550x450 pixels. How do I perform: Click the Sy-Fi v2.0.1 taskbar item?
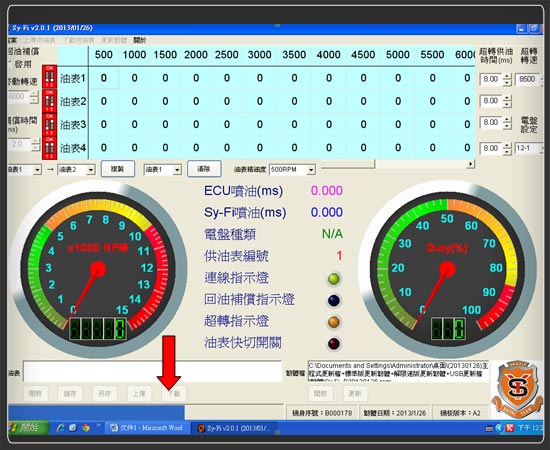point(235,428)
